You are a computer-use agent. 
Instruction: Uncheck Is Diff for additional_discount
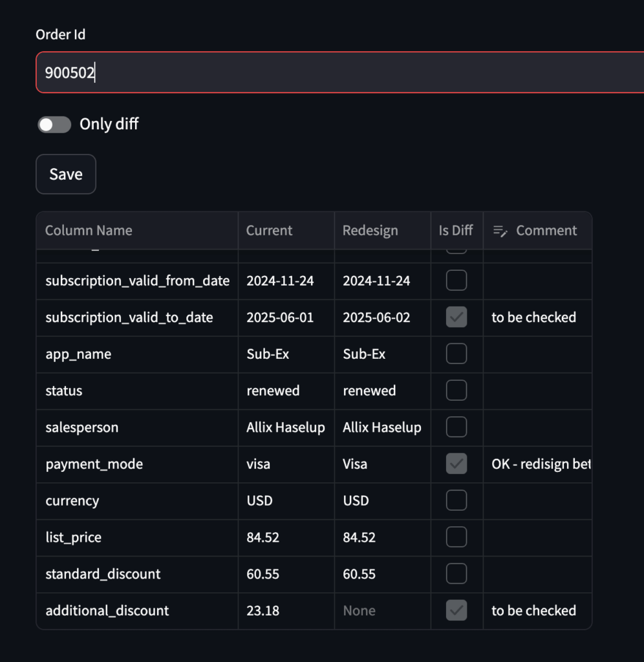[x=456, y=610]
